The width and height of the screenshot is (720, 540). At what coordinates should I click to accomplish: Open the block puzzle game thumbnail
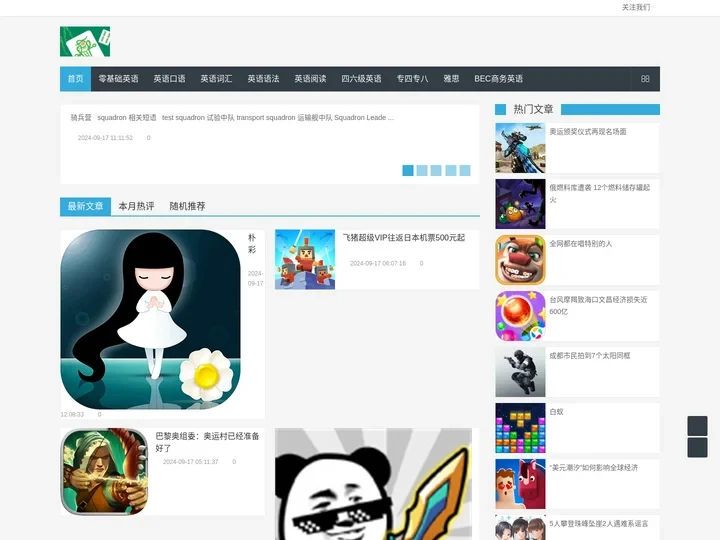click(520, 428)
